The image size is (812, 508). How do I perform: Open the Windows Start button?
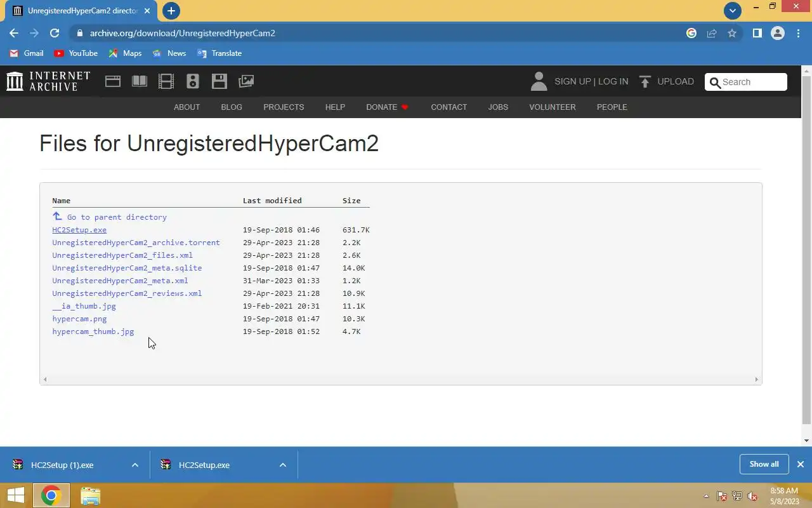tap(16, 495)
